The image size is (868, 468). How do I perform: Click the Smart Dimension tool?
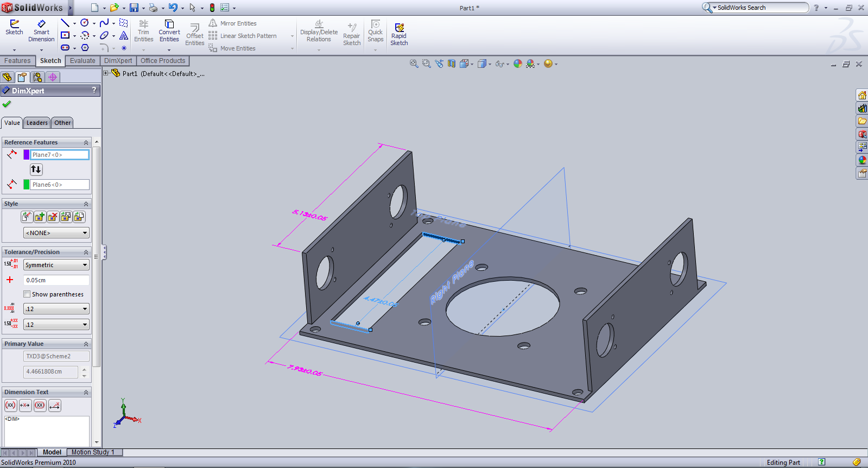(41, 31)
